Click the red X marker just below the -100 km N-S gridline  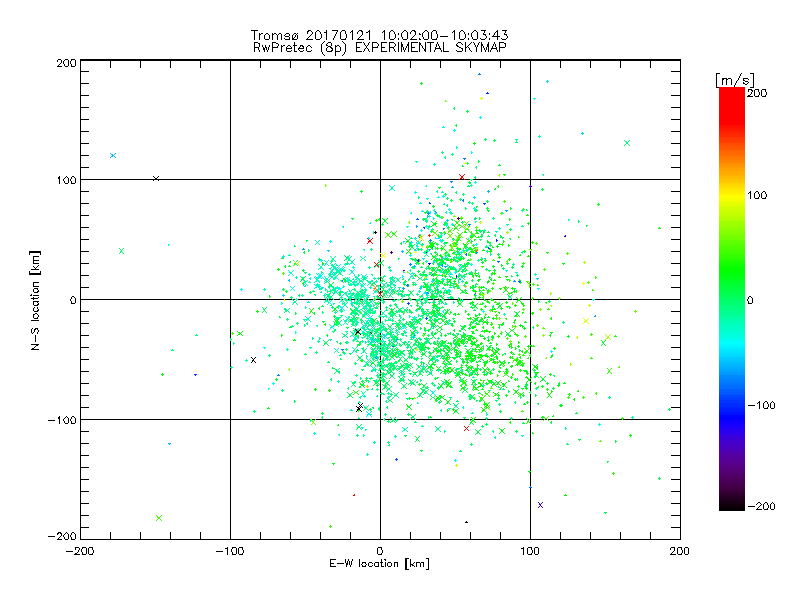click(x=466, y=429)
